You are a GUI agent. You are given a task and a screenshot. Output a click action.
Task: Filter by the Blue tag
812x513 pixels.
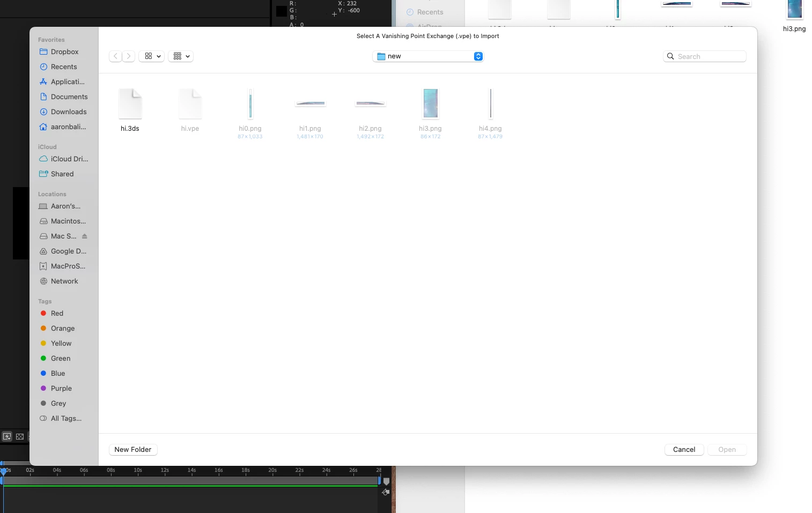(x=53, y=374)
